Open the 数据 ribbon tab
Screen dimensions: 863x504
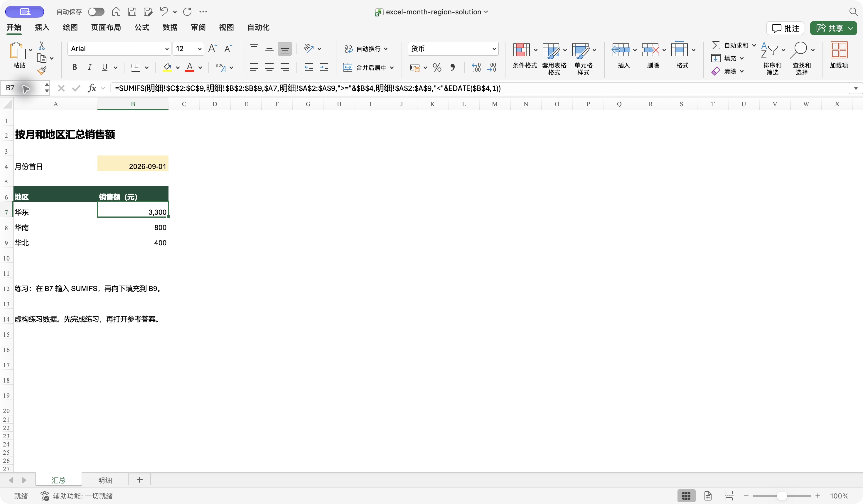point(170,27)
